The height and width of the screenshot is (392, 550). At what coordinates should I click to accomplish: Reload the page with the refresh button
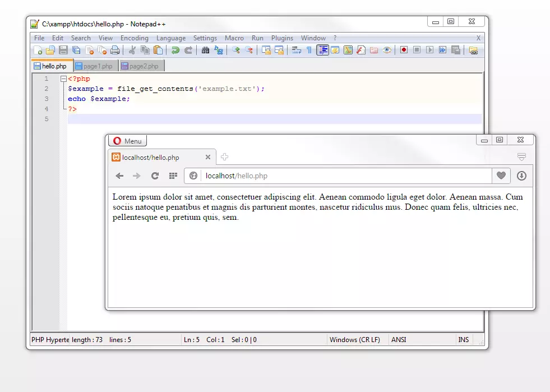[155, 176]
